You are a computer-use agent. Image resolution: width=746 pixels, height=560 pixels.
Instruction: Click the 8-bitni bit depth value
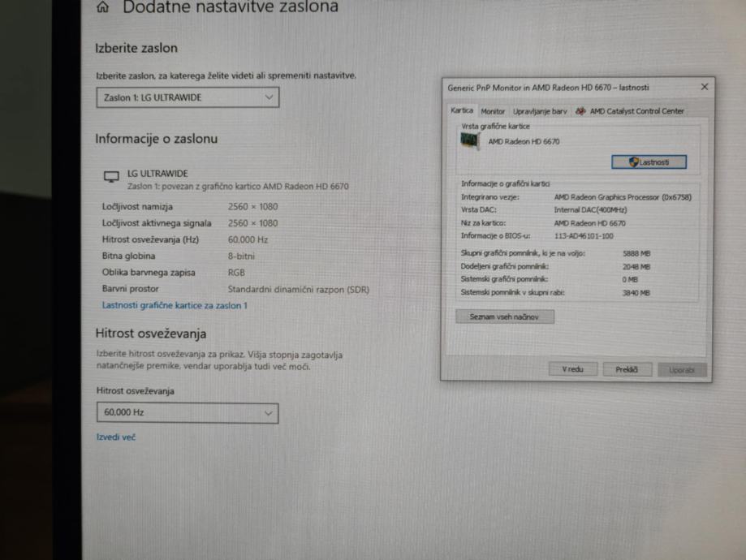(241, 256)
